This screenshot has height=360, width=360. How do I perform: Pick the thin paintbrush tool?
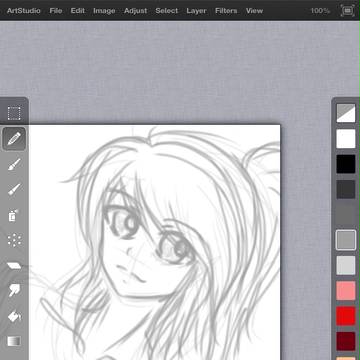click(x=14, y=189)
